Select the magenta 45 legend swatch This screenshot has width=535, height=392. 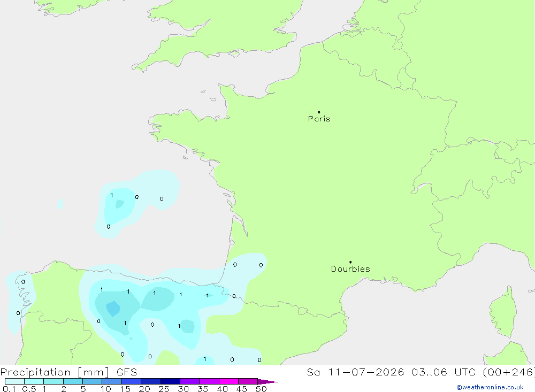click(248, 381)
